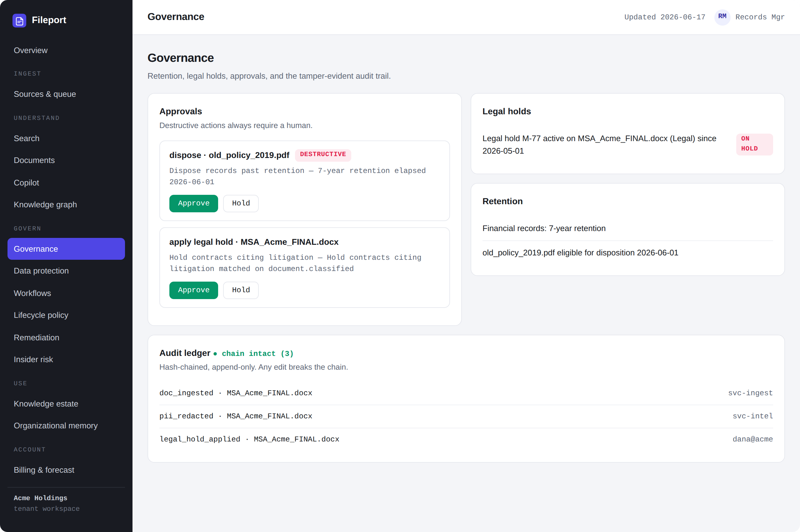Click svc-ingest actor label
Image resolution: width=800 pixels, height=532 pixels.
(750, 393)
